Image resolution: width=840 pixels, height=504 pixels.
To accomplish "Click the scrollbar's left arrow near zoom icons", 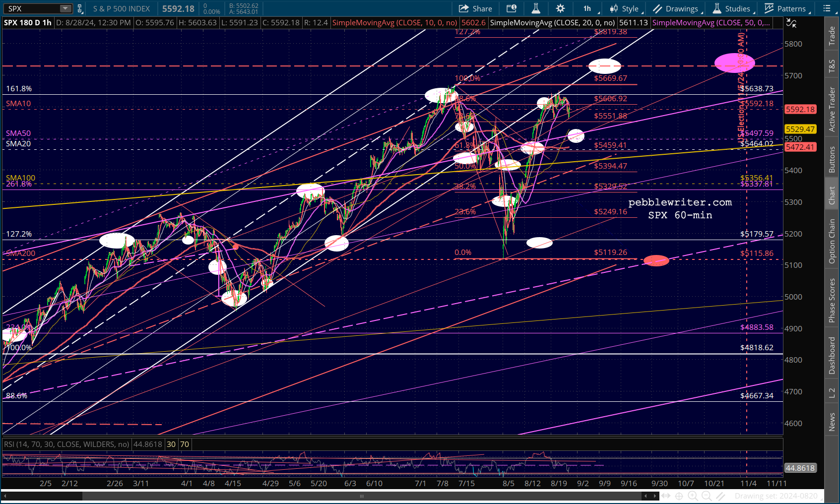I will click(645, 496).
